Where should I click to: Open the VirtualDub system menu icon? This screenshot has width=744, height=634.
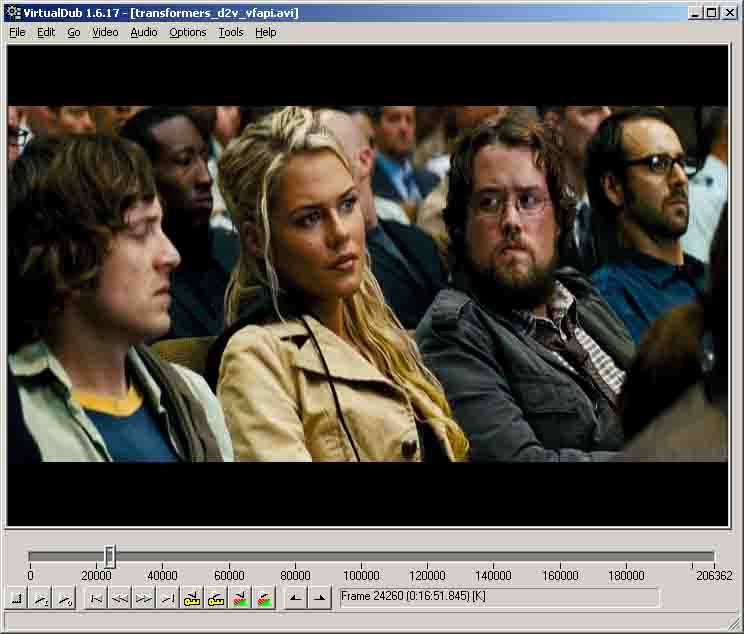point(13,13)
